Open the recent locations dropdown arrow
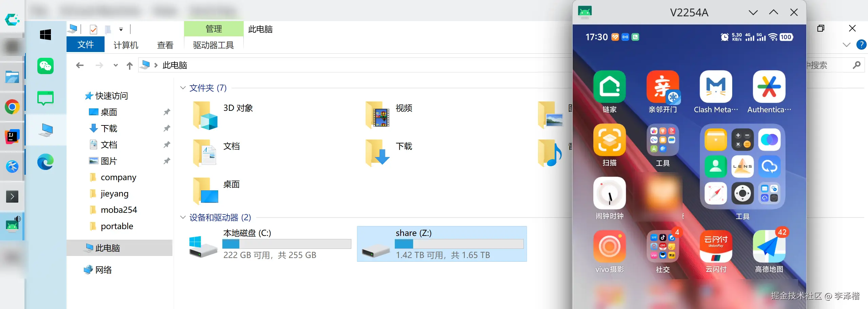This screenshot has height=309, width=868. 116,65
